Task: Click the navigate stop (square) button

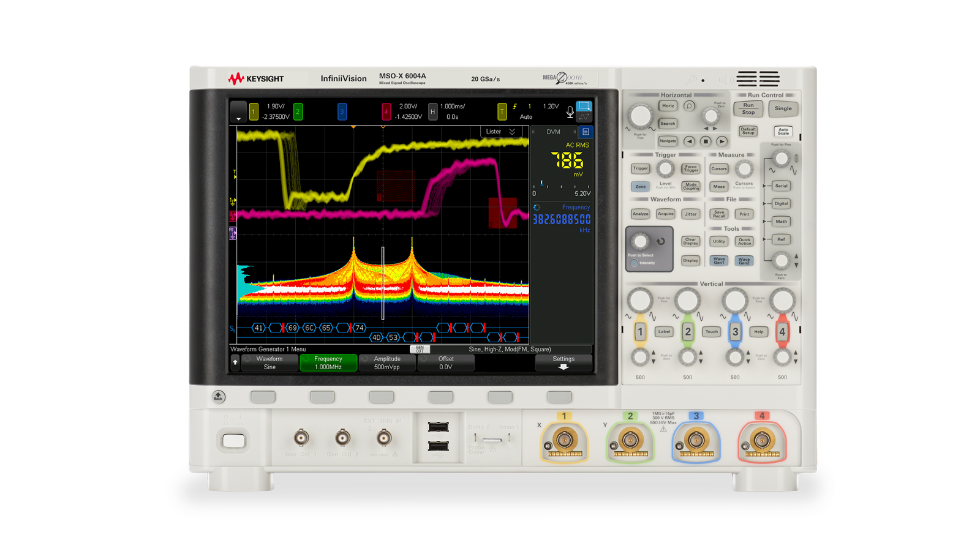Action: [x=706, y=141]
